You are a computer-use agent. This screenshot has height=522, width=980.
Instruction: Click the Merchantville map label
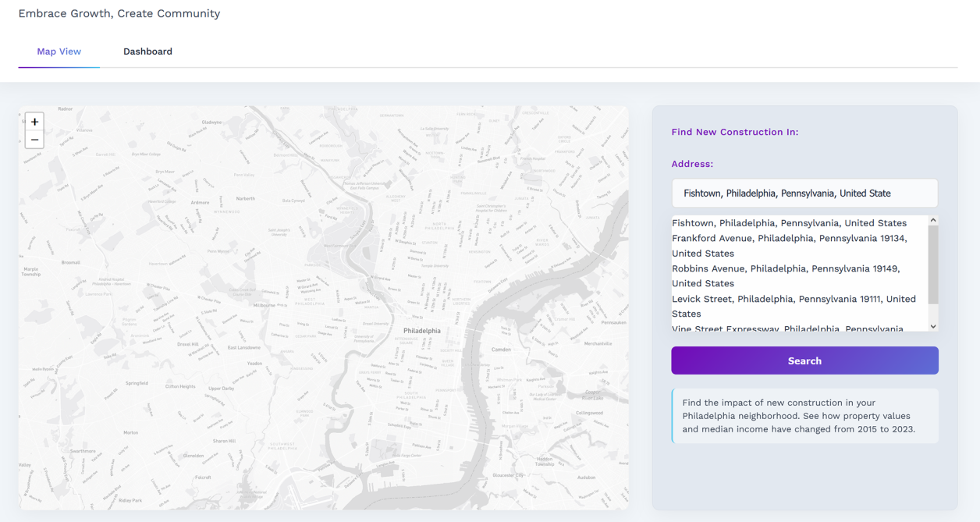tap(598, 343)
